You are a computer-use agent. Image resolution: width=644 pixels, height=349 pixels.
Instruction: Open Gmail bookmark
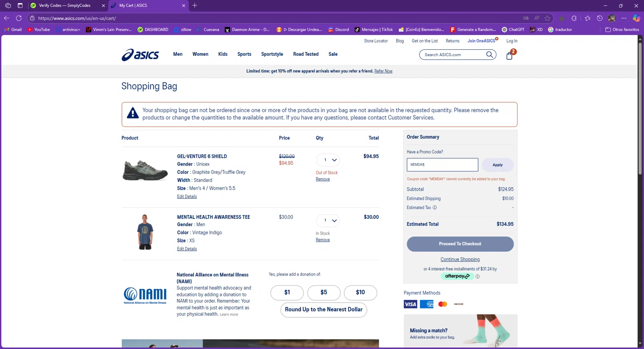pyautogui.click(x=13, y=30)
